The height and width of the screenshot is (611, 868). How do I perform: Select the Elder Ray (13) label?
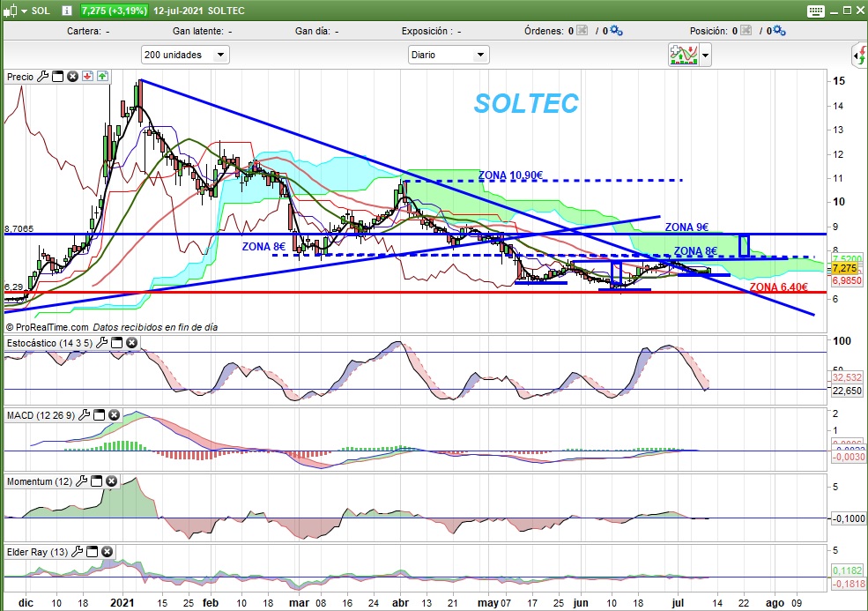pos(38,552)
